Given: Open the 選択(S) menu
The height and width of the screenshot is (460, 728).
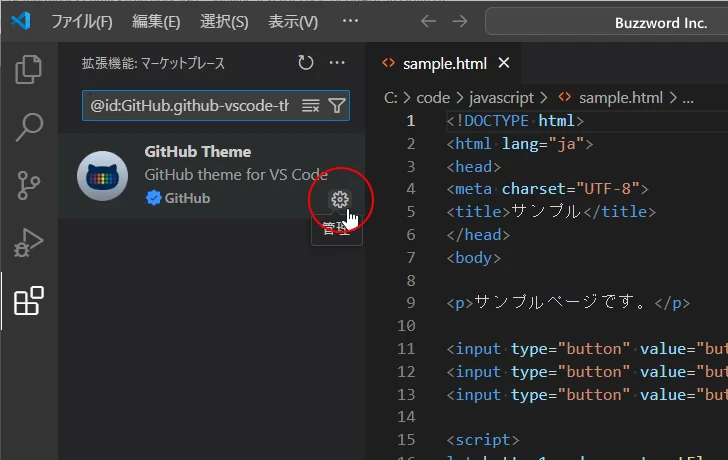Looking at the screenshot, I should point(224,21).
